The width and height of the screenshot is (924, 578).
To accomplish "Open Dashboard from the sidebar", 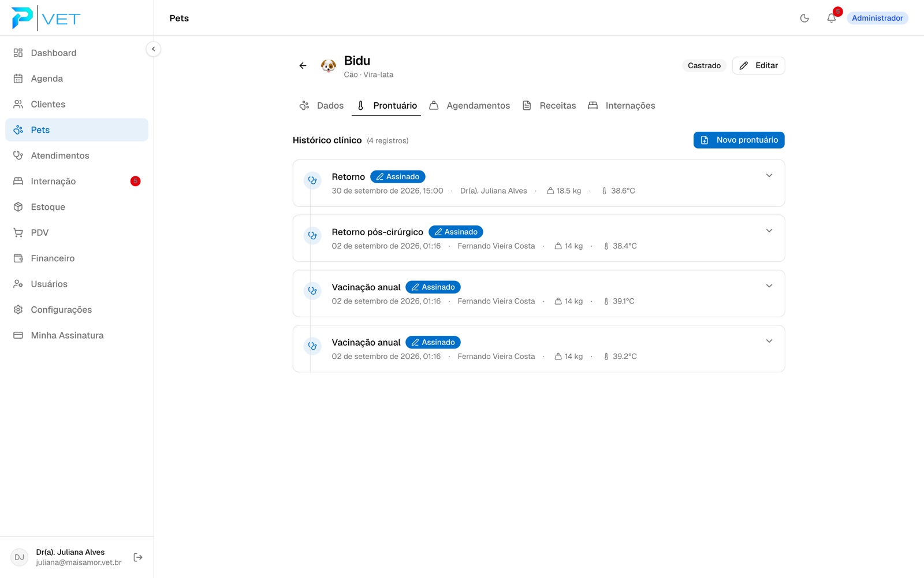I will pos(77,53).
